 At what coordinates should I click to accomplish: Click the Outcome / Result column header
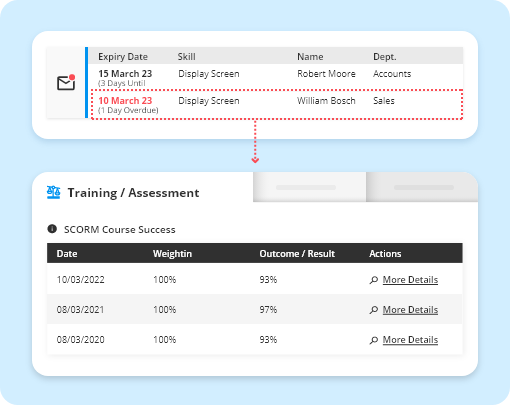tap(297, 254)
